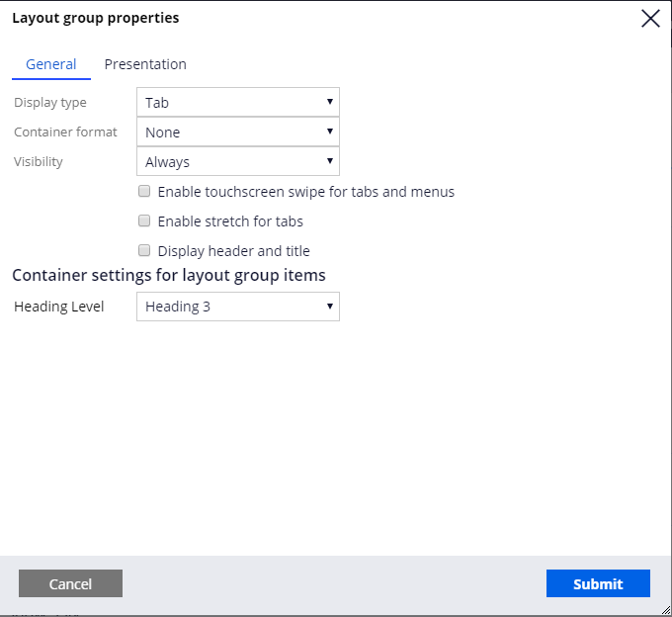Enable touchscreen swipe for tabs checkbox
This screenshot has width=672, height=617.
[144, 191]
